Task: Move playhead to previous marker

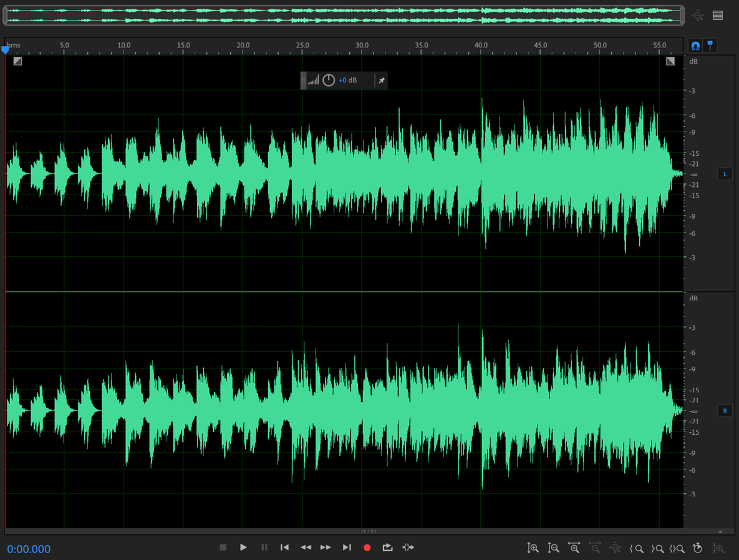Action: tap(284, 548)
